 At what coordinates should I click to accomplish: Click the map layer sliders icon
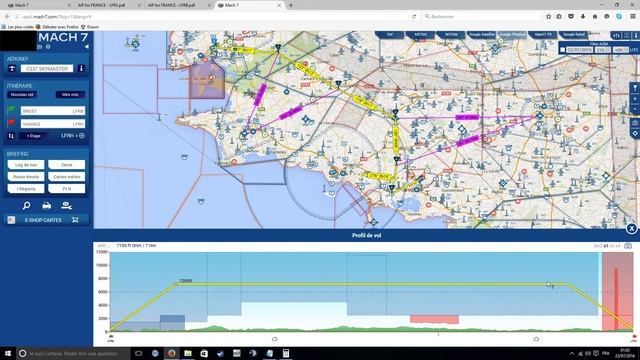[616, 36]
